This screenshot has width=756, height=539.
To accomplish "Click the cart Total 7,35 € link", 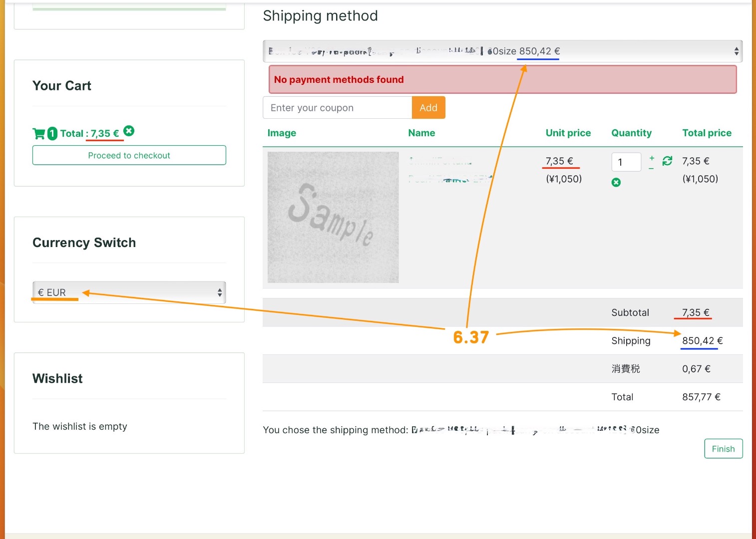I will point(89,134).
